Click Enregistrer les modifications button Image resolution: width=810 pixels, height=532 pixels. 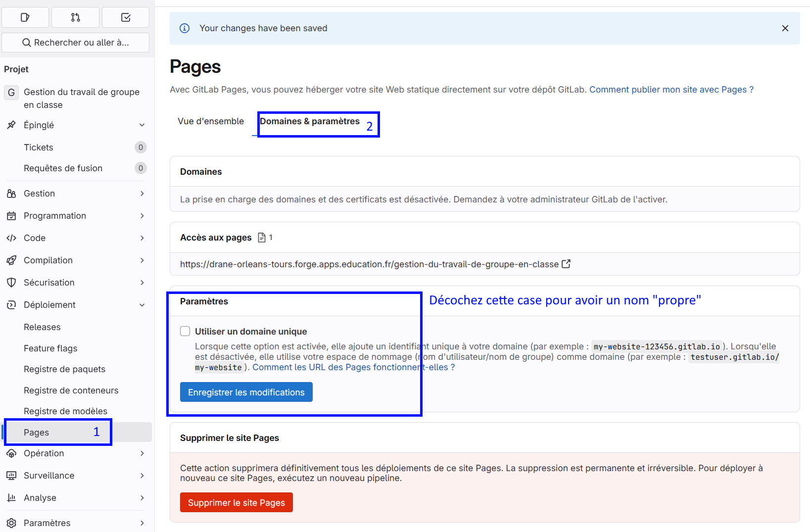[x=246, y=392]
